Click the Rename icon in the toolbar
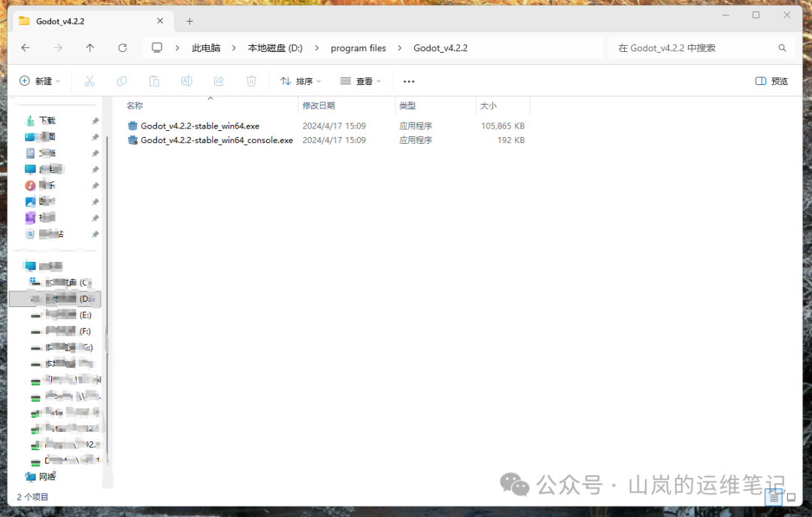This screenshot has height=517, width=812. [186, 81]
